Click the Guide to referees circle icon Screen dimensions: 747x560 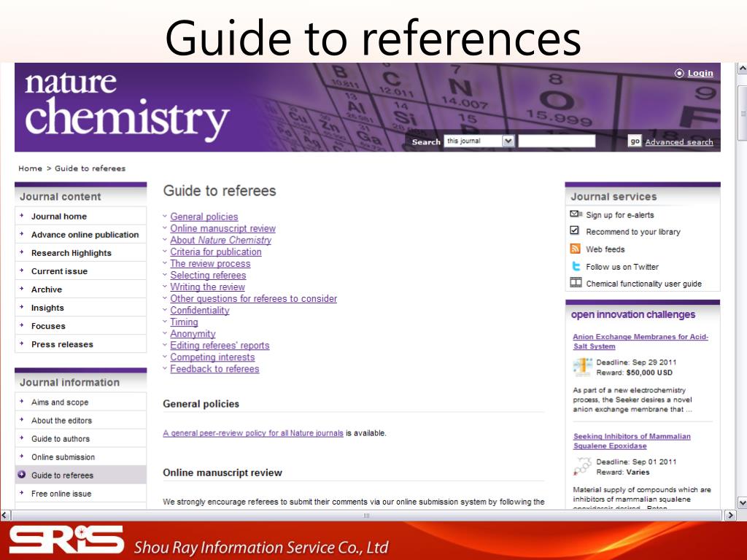[x=21, y=474]
